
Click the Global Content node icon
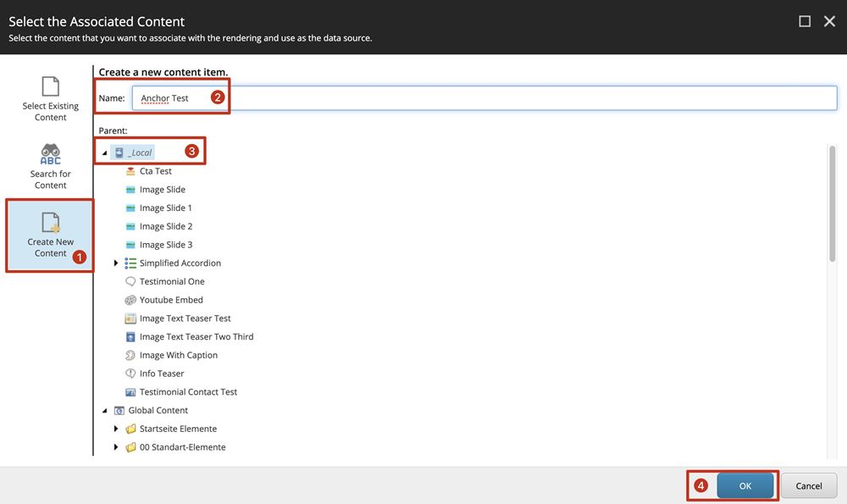point(119,411)
